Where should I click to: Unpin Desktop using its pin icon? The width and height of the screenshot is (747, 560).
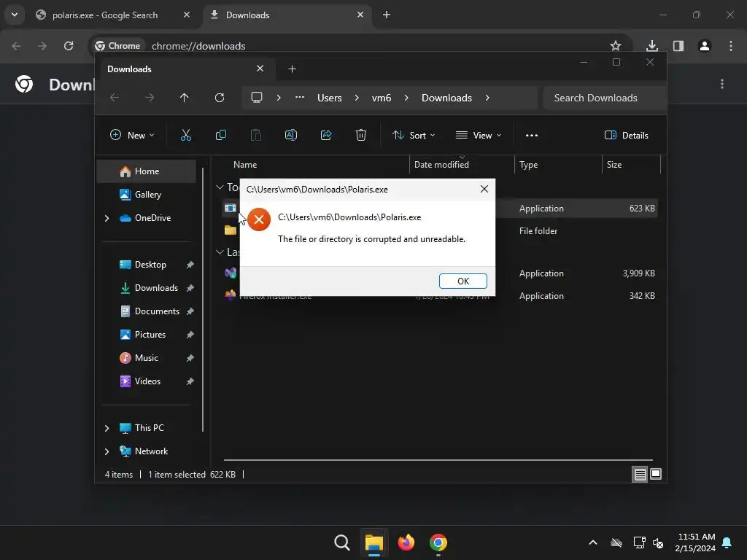[190, 265]
